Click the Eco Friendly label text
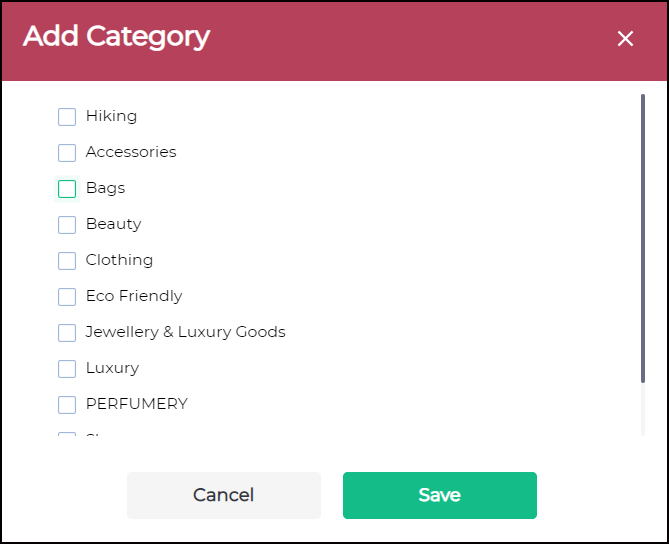 [x=134, y=296]
